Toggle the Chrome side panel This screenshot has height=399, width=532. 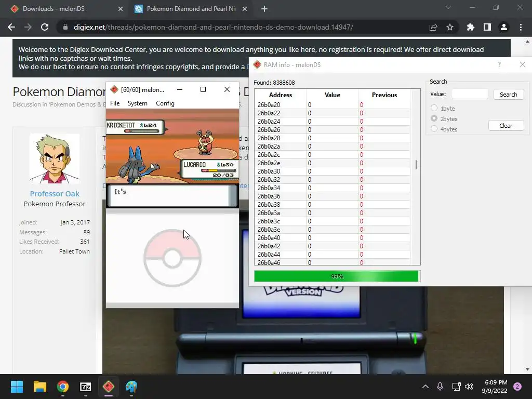click(487, 27)
